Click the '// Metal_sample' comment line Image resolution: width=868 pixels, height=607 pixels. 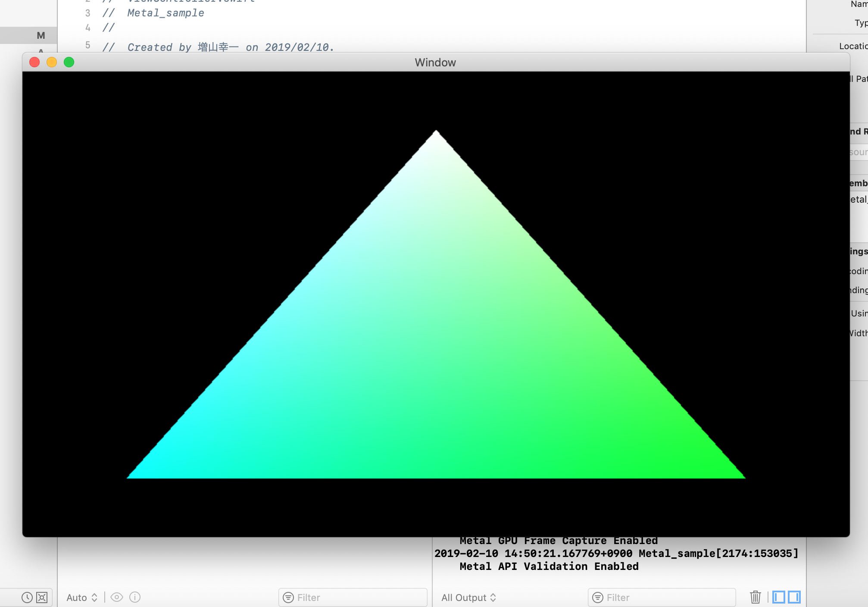point(153,13)
